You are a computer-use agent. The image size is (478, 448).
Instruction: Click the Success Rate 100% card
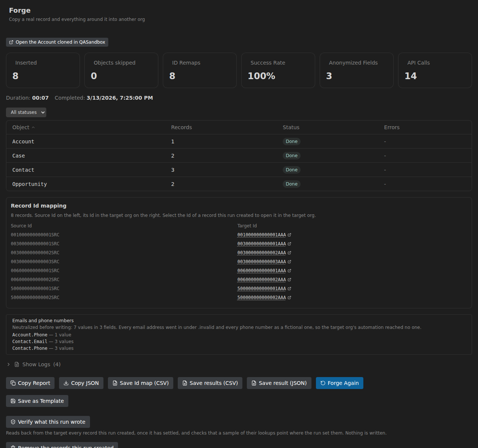278,70
